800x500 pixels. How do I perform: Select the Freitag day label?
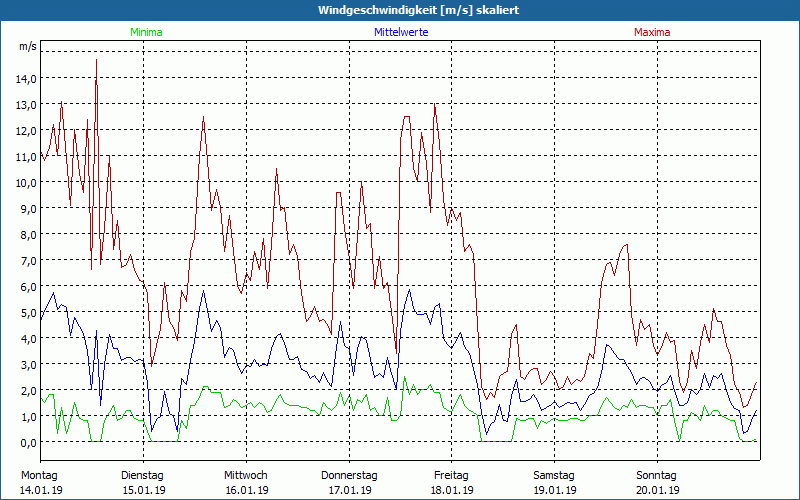point(451,475)
